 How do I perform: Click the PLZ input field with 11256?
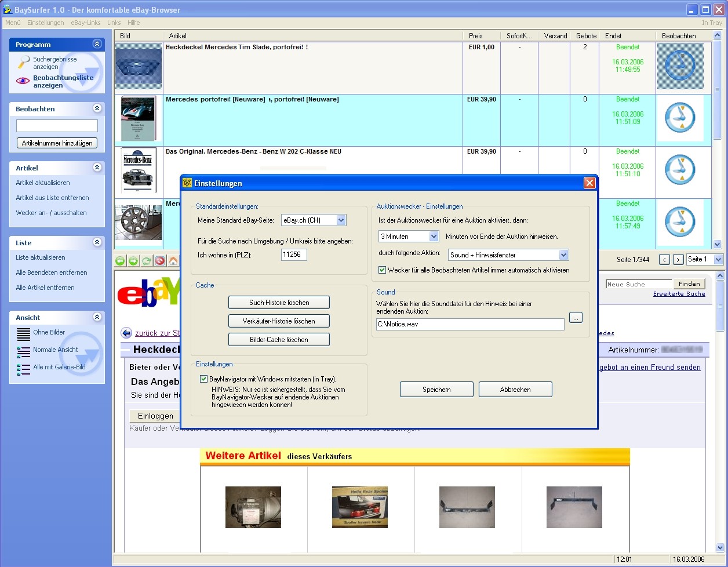pos(294,255)
